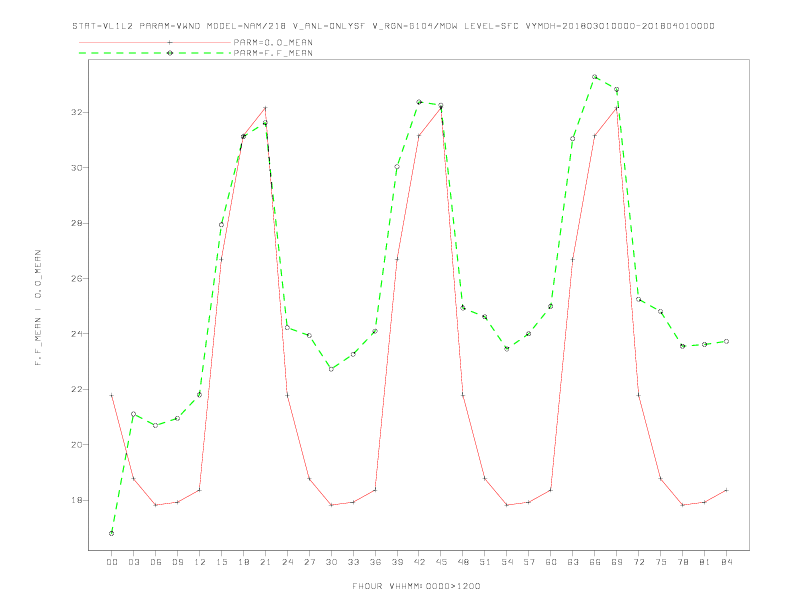Viewport: 792px width, 612px height.
Task: Click the PARM=O.O_MEAN legend label
Action: pos(273,42)
